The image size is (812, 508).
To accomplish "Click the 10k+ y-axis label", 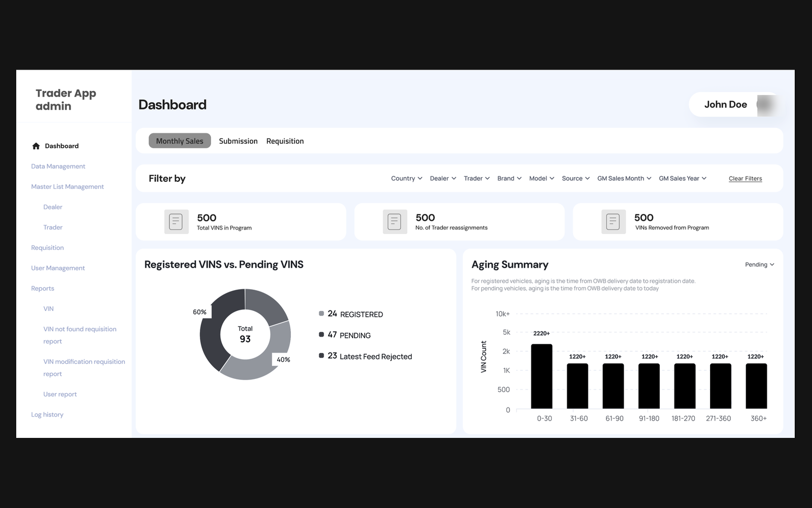I will pyautogui.click(x=503, y=314).
